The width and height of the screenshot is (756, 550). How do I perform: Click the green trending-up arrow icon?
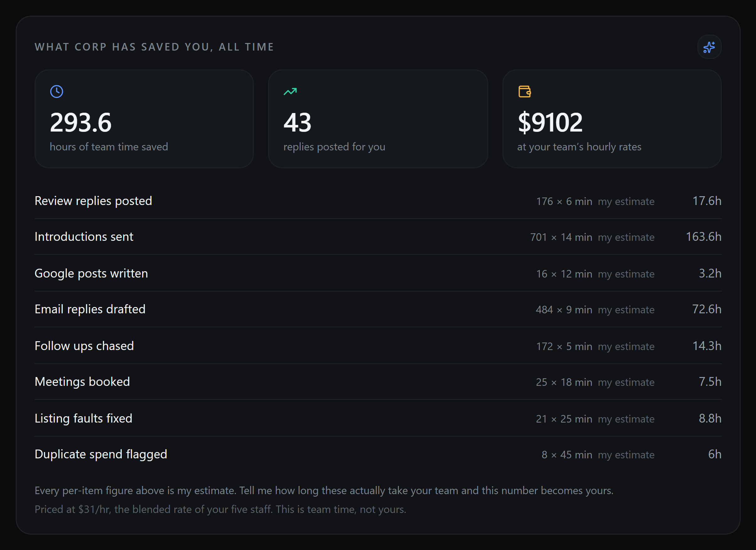click(290, 91)
